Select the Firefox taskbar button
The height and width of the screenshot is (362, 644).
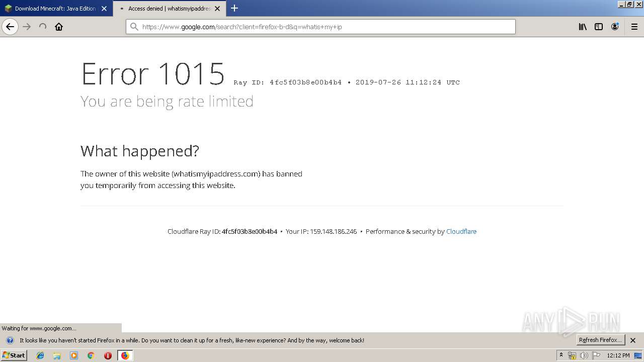pos(125,355)
